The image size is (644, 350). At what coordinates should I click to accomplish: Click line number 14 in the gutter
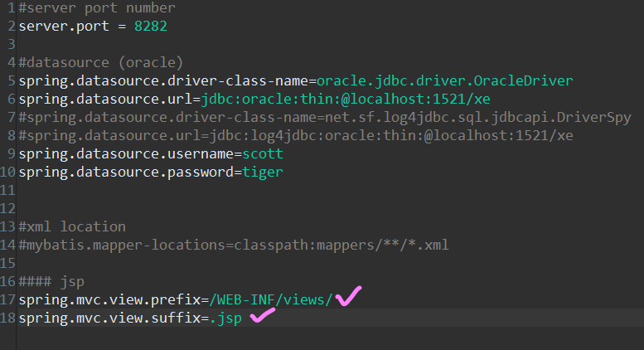click(x=7, y=245)
